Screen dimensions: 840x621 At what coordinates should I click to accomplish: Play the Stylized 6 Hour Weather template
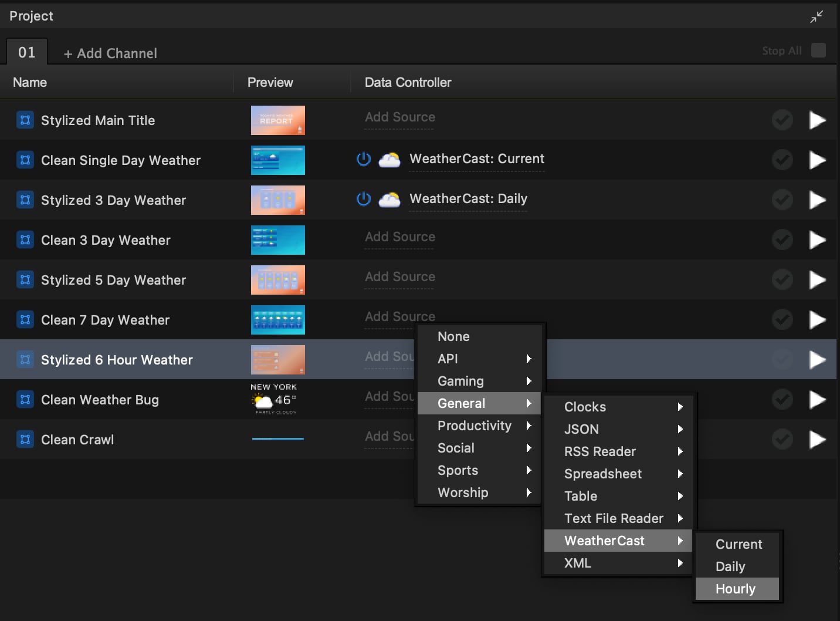click(817, 360)
